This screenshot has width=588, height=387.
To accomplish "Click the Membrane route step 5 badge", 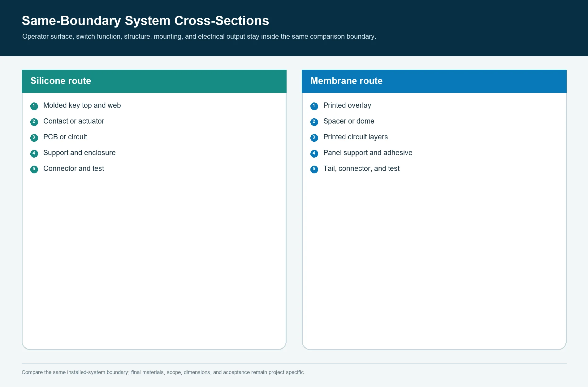I will pos(314,169).
